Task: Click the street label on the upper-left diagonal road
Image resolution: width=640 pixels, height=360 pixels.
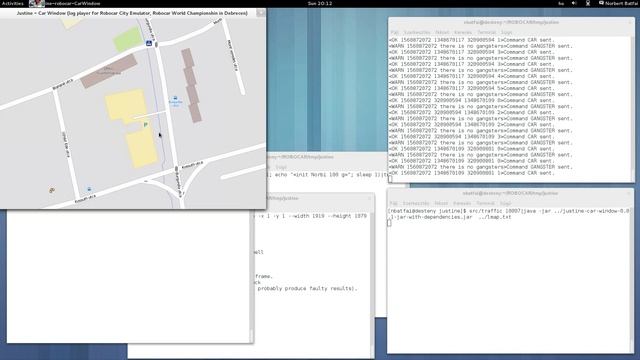Action: point(62,84)
